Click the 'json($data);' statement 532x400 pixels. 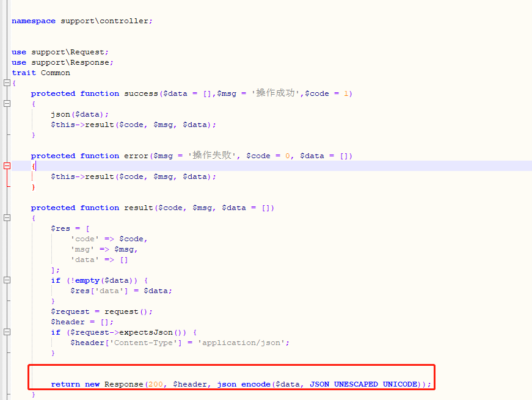click(80, 114)
